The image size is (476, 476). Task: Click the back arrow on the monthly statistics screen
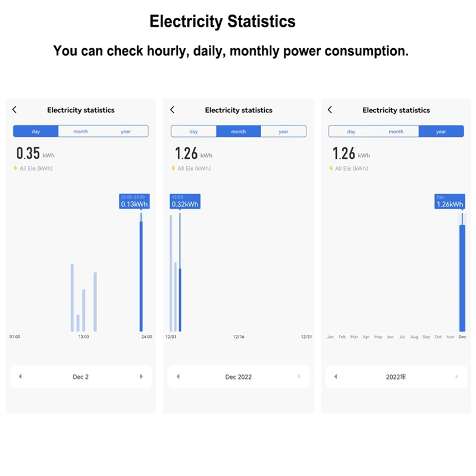pyautogui.click(x=172, y=109)
